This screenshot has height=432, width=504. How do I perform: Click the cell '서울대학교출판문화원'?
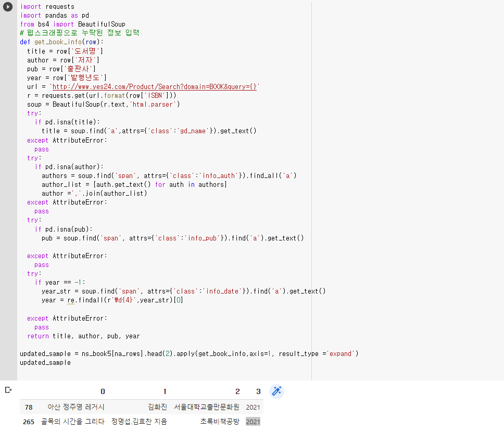[207, 407]
